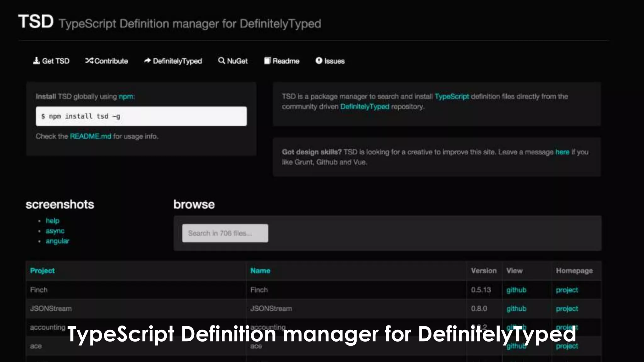Click the magnifier icon beside NuGet

[221, 61]
